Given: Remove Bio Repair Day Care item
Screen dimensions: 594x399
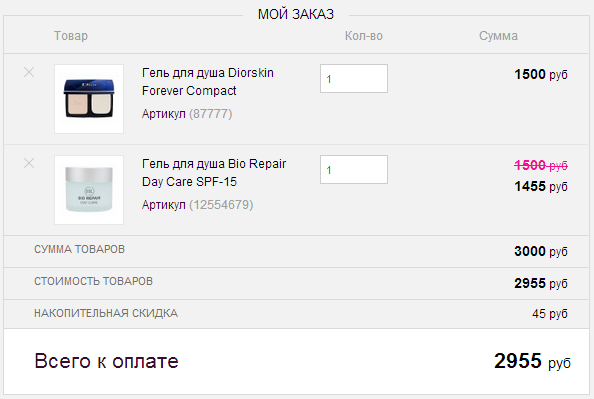Looking at the screenshot, I should pyautogui.click(x=29, y=163).
